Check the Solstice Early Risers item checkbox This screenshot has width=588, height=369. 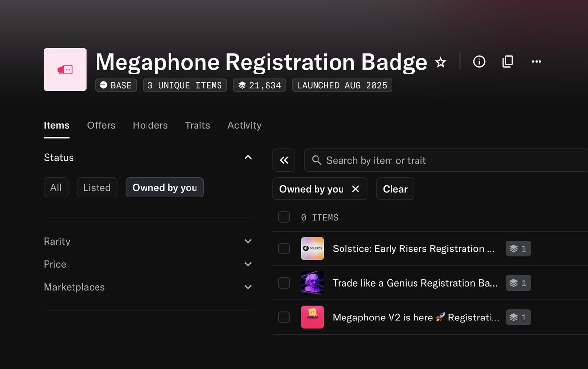coord(284,248)
